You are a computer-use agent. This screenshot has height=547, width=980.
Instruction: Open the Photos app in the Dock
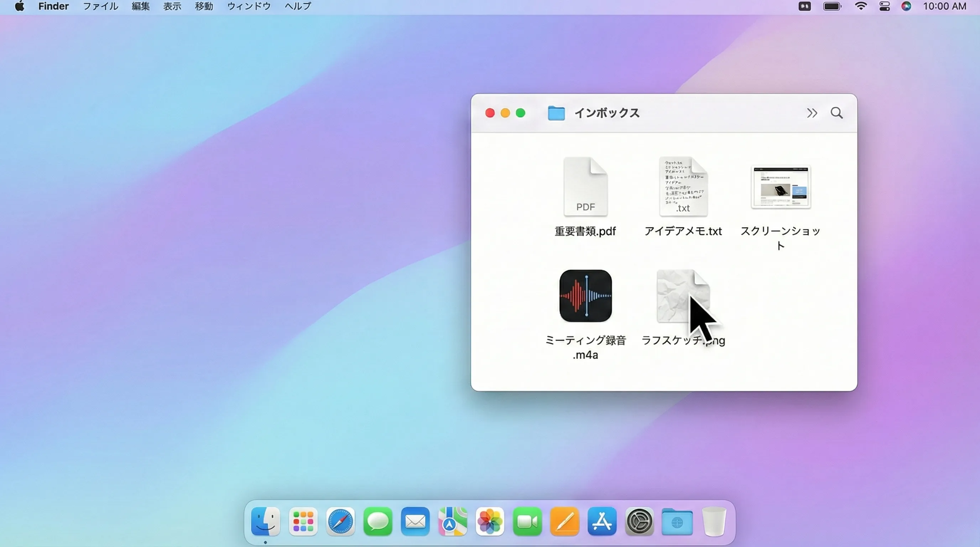pos(490,522)
